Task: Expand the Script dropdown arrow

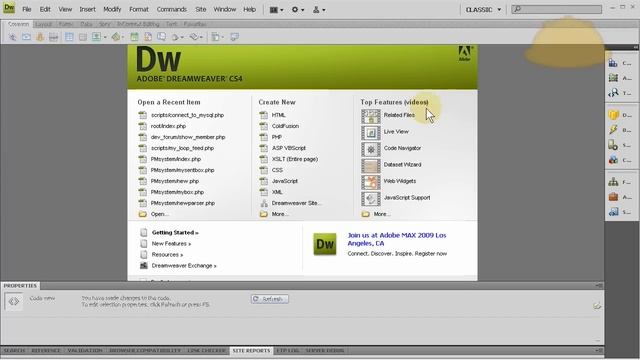Action: 201,38
